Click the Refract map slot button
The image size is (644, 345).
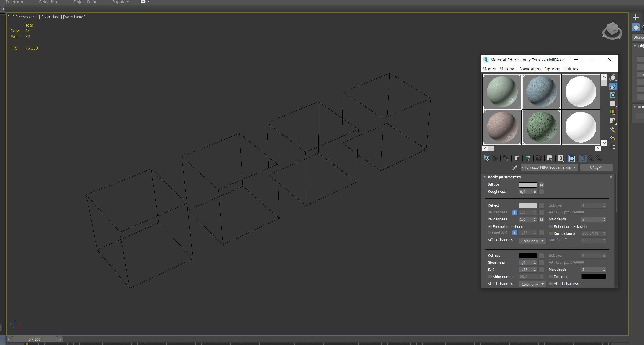[x=541, y=256]
